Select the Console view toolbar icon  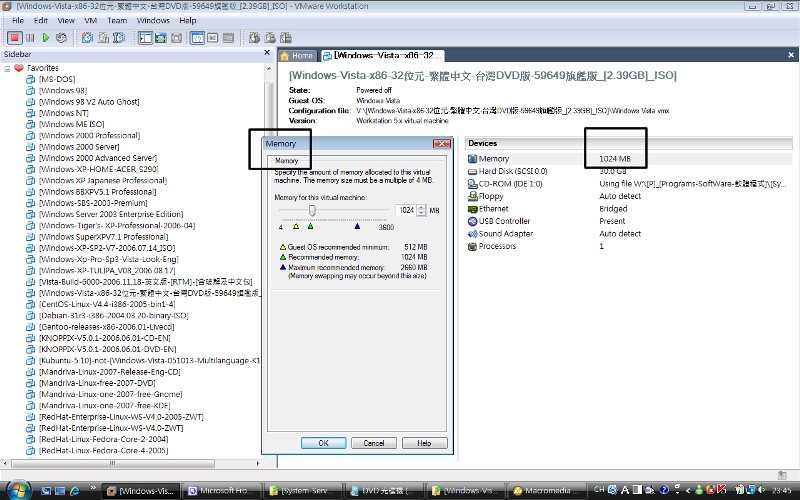pyautogui.click(x=213, y=38)
